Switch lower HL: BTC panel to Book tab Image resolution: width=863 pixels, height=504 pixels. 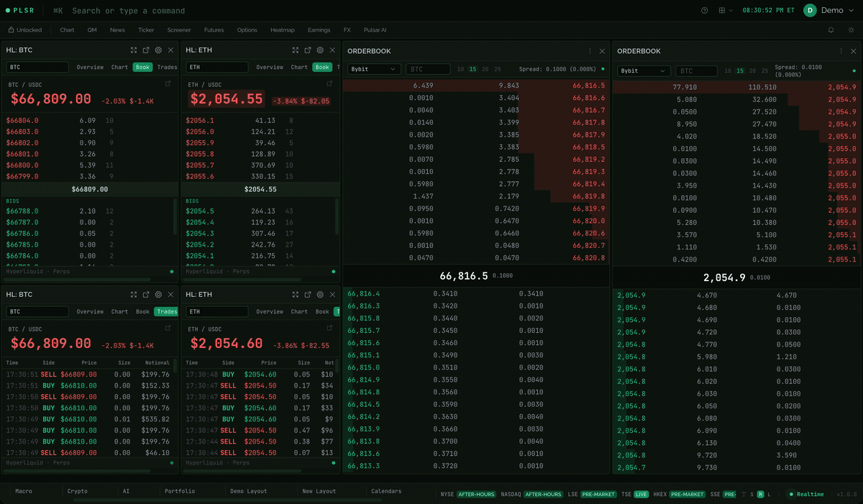pos(142,311)
